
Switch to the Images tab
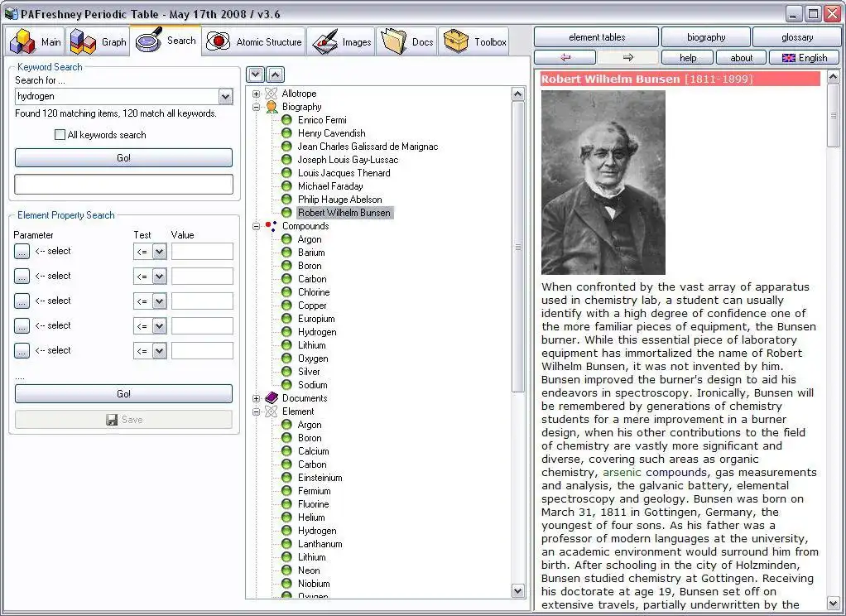(341, 41)
